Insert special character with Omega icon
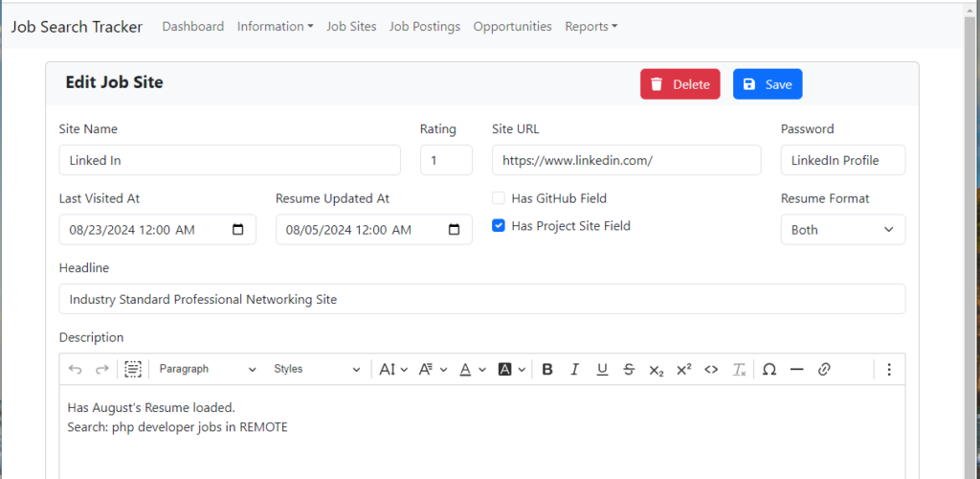 click(x=770, y=370)
